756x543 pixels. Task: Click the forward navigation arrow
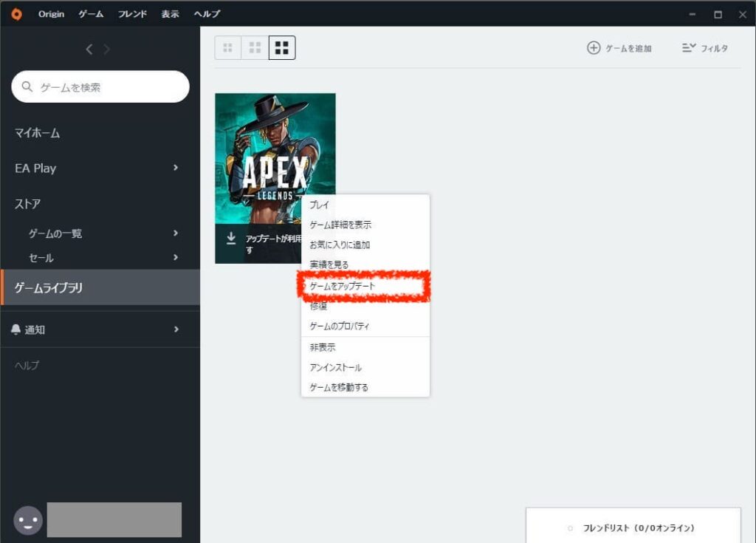coord(106,49)
